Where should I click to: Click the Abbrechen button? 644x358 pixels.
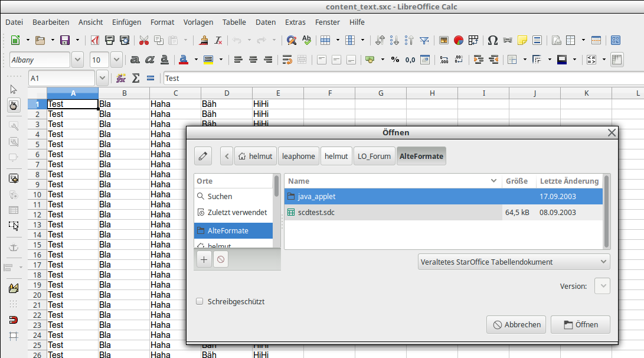click(516, 324)
